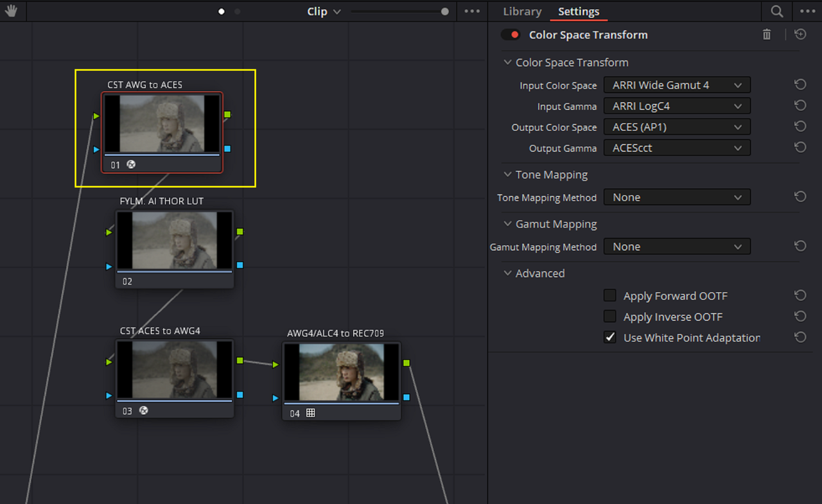Adjust the node graph zoom slider handle
Image resolution: width=822 pixels, height=504 pixels.
click(445, 12)
